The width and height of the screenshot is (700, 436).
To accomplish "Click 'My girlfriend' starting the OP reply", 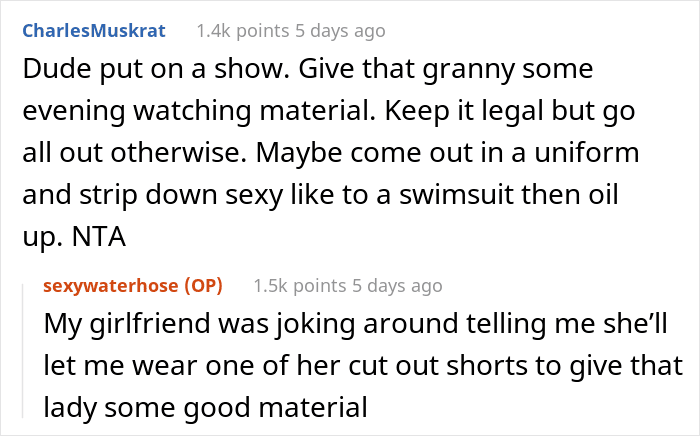I will pos(127,324).
